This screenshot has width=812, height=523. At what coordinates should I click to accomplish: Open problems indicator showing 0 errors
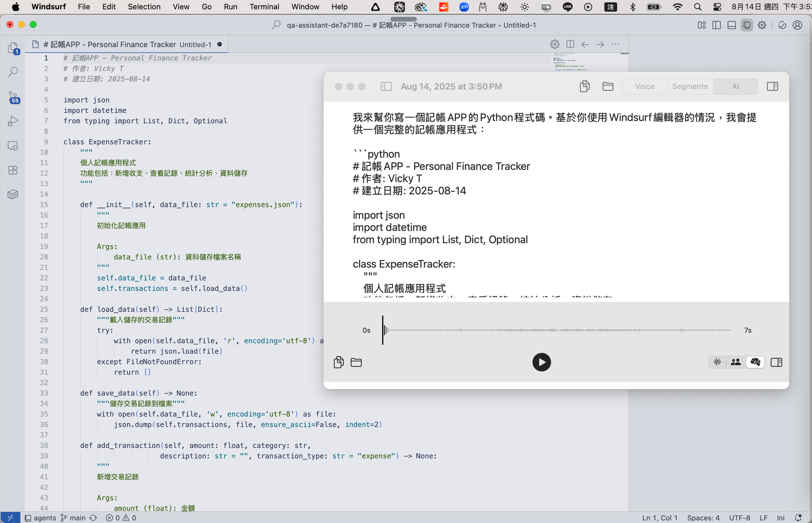pyautogui.click(x=121, y=518)
